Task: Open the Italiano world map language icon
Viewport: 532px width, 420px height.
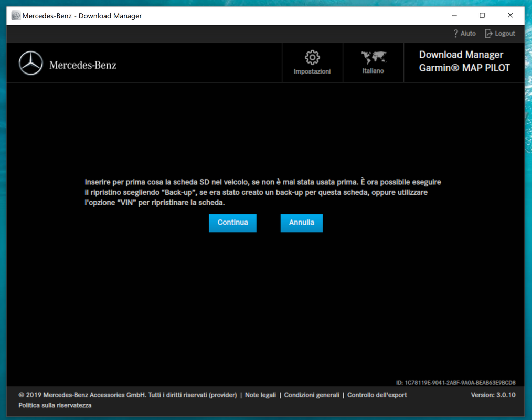Action: pos(374,57)
